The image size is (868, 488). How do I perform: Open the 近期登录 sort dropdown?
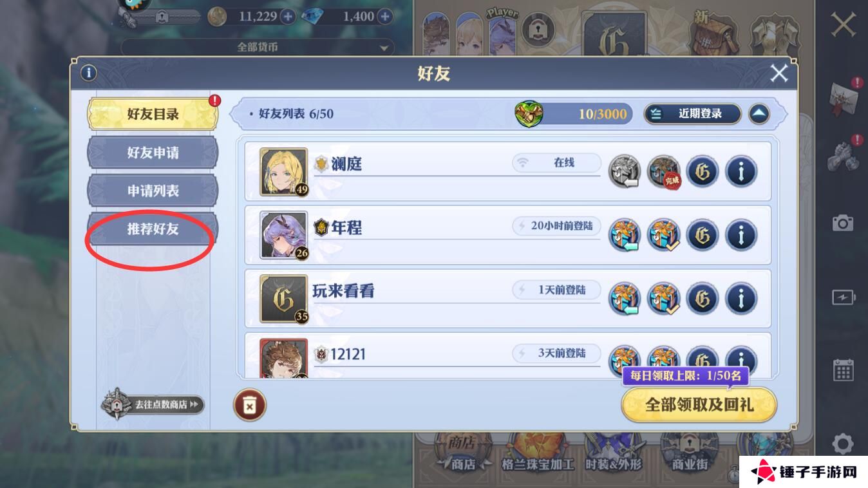[x=692, y=114]
